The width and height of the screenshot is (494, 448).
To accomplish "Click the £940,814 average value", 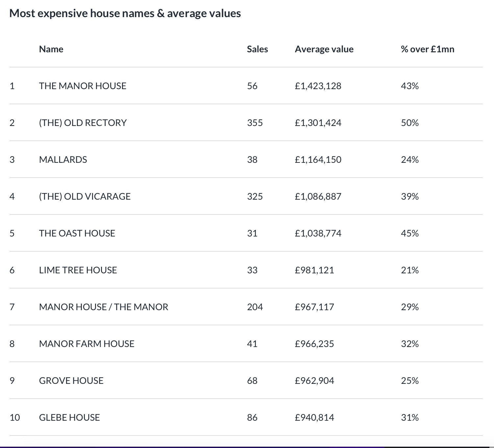I will click(314, 417).
